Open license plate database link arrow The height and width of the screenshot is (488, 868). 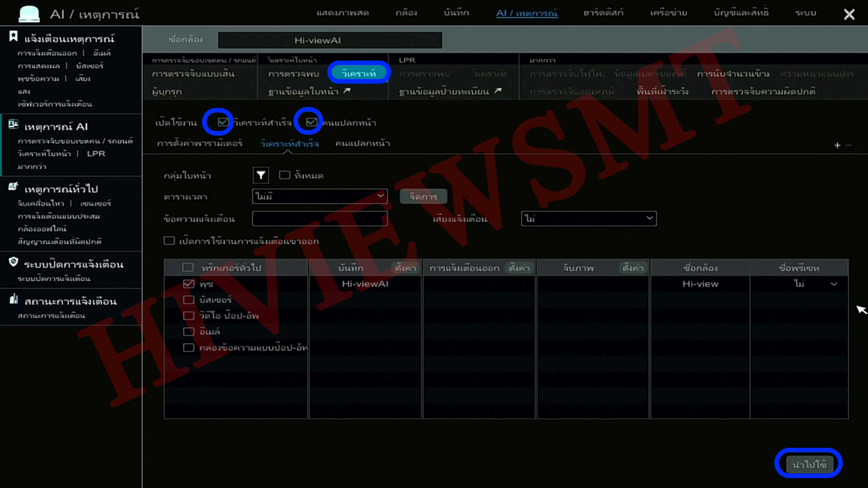tap(498, 91)
